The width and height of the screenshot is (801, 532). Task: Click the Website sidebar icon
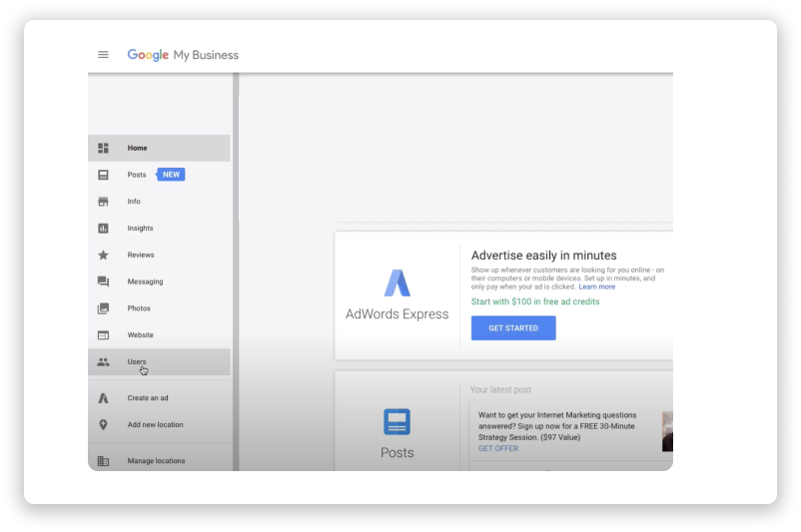tap(103, 335)
